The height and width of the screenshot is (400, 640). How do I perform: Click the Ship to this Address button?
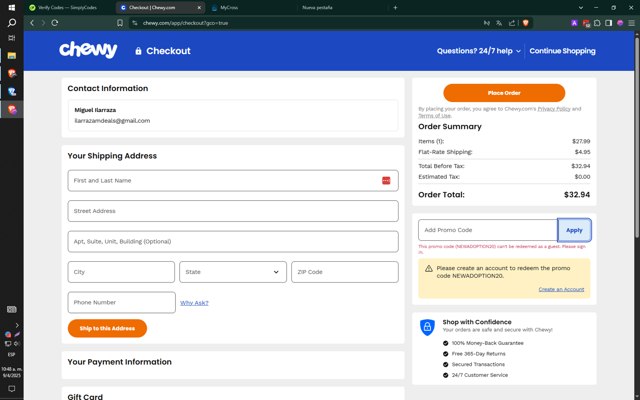point(107,328)
